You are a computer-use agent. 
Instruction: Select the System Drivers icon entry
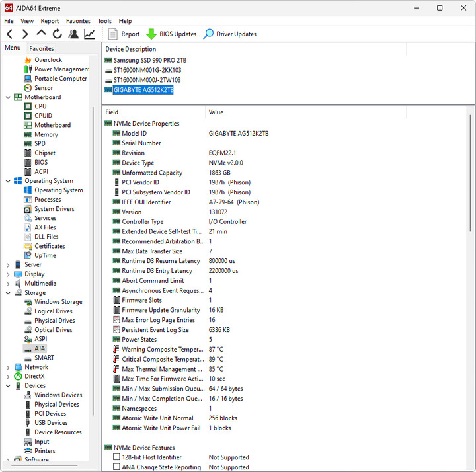(x=28, y=209)
